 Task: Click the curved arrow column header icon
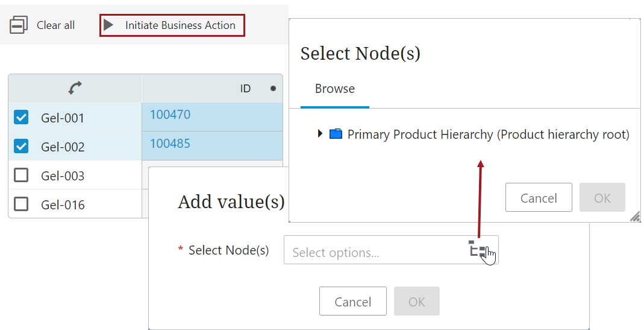pyautogui.click(x=75, y=89)
